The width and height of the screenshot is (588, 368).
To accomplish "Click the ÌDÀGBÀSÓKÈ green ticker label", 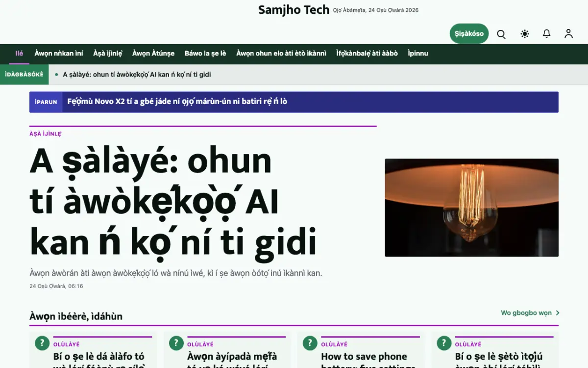I will [24, 75].
